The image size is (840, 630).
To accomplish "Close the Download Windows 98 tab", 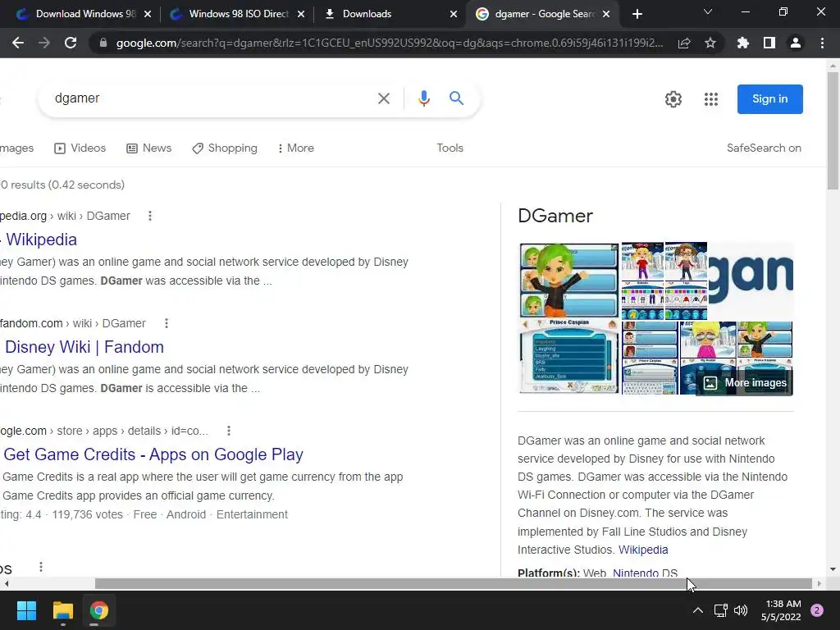I will (x=148, y=14).
